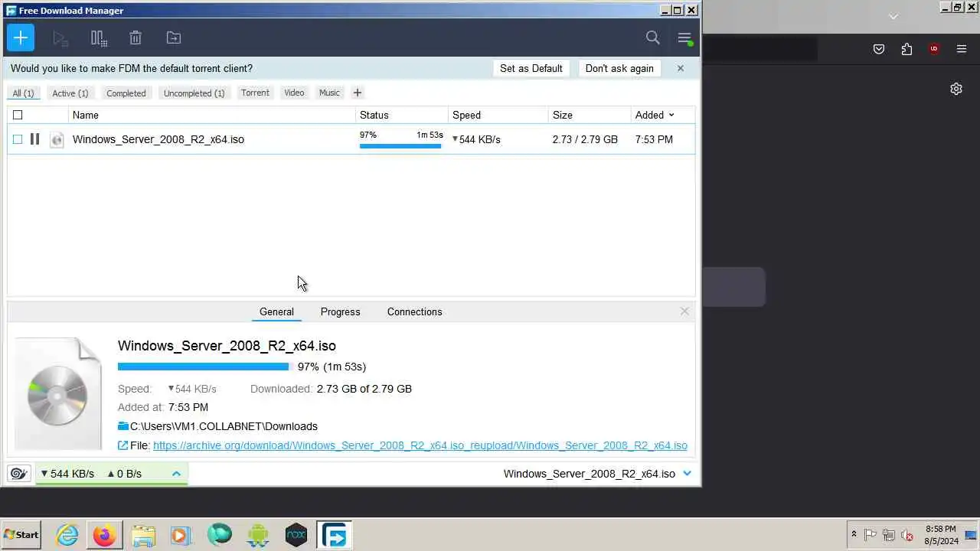Open clock showing 8:58 PM
Viewport: 980px width, 551px height.
(x=941, y=535)
